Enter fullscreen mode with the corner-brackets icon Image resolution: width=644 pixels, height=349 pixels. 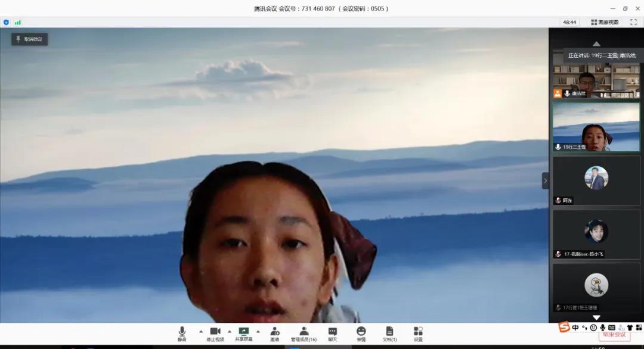(633, 22)
